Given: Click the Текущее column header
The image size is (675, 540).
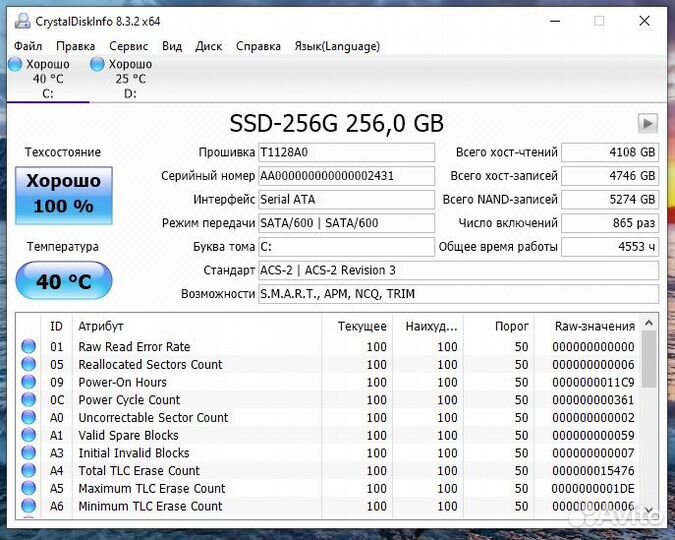Looking at the screenshot, I should pyautogui.click(x=357, y=326).
